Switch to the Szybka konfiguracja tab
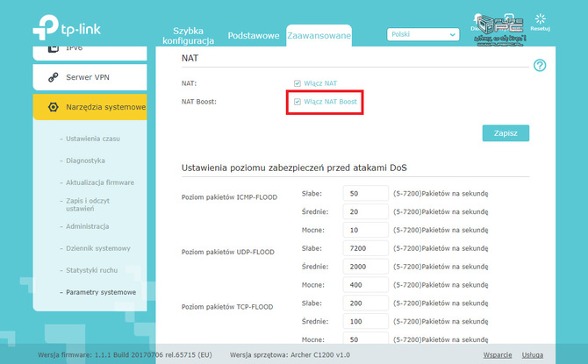Viewport: 588px width, 364px height. coord(193,36)
